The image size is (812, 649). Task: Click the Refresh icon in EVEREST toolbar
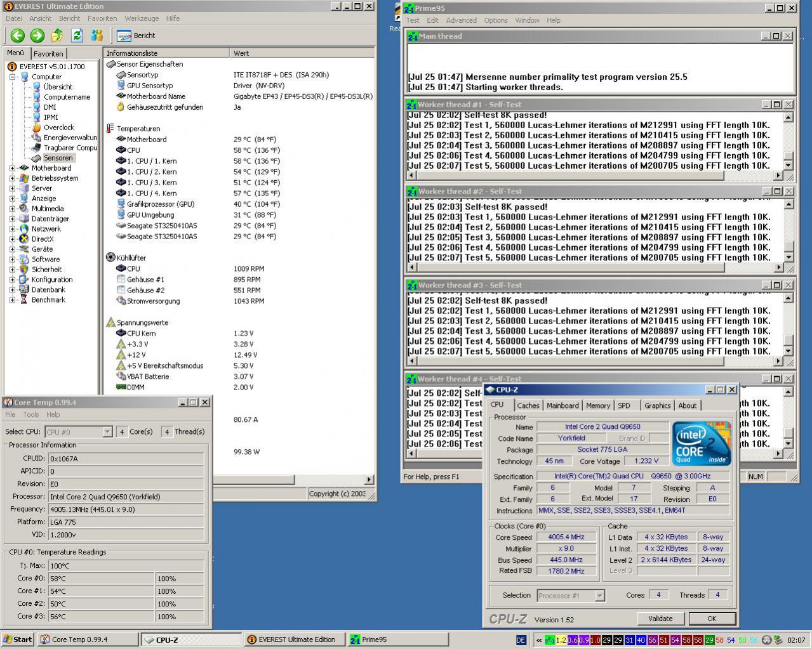(x=77, y=36)
